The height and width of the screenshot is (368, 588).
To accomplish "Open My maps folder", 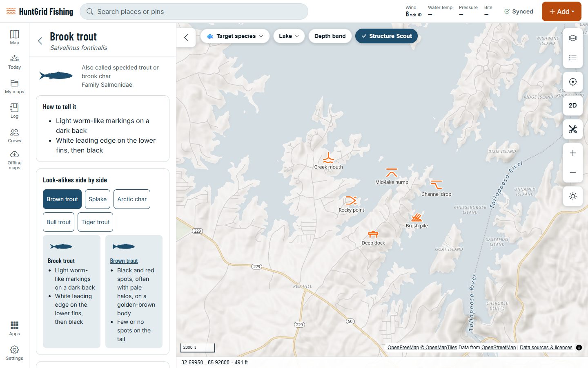I will click(14, 86).
